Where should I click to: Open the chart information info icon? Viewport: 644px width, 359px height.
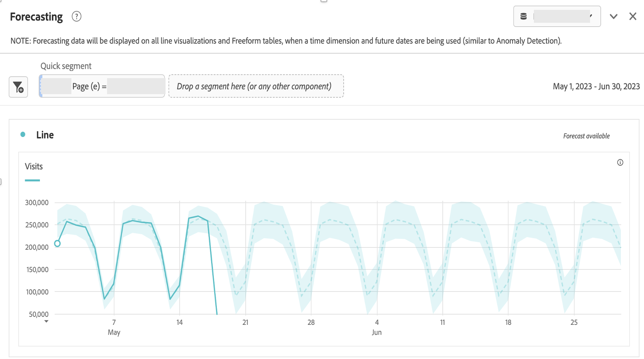click(620, 162)
